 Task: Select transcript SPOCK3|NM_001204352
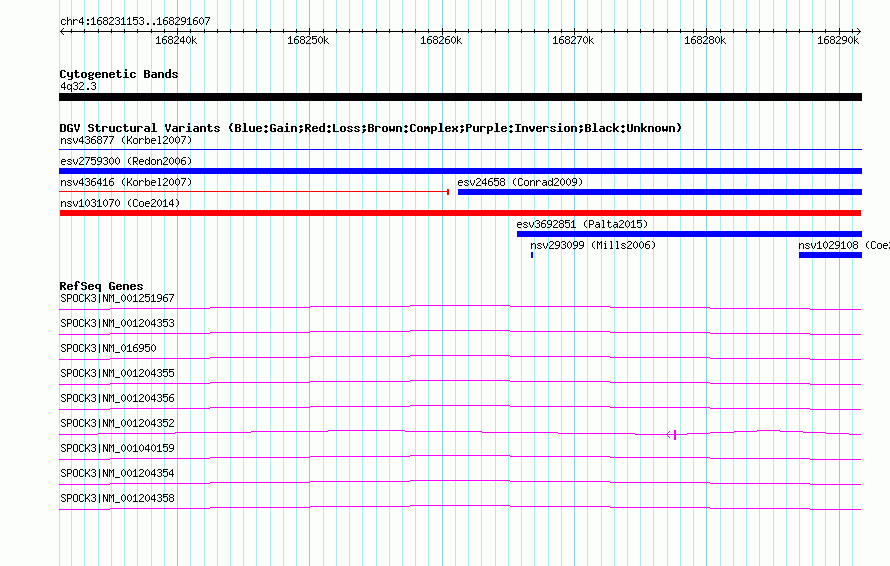pyautogui.click(x=117, y=424)
